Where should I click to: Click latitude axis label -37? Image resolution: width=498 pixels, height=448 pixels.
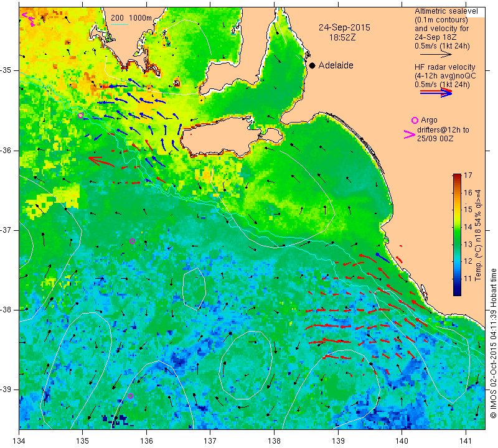point(8,230)
